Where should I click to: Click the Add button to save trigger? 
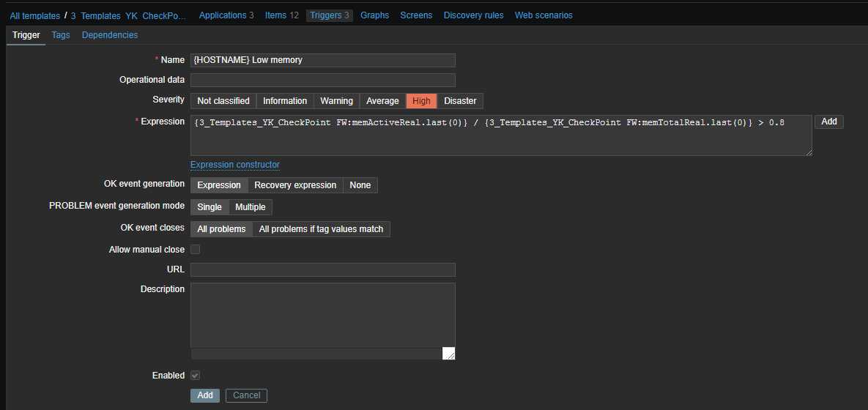(x=205, y=395)
